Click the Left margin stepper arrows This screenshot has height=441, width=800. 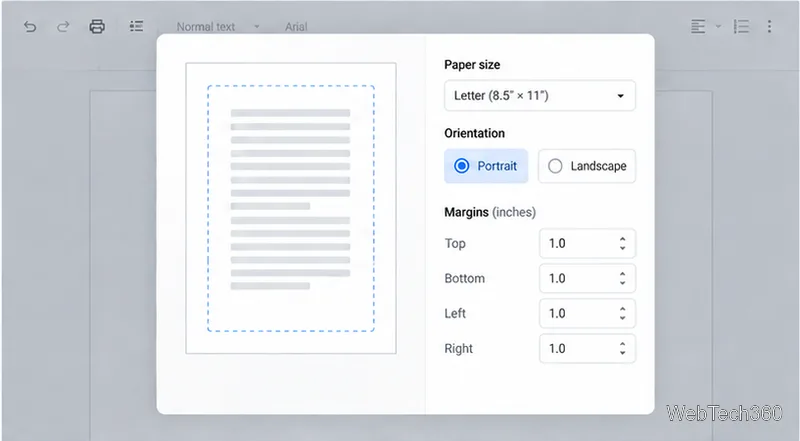point(622,313)
